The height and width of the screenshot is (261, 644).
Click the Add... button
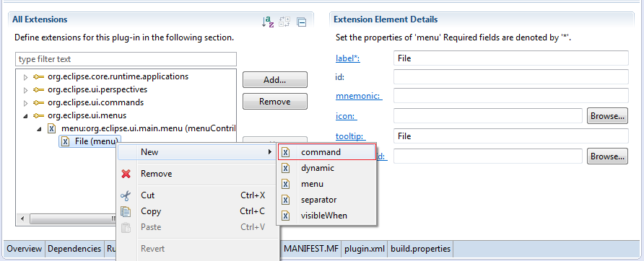tap(275, 80)
